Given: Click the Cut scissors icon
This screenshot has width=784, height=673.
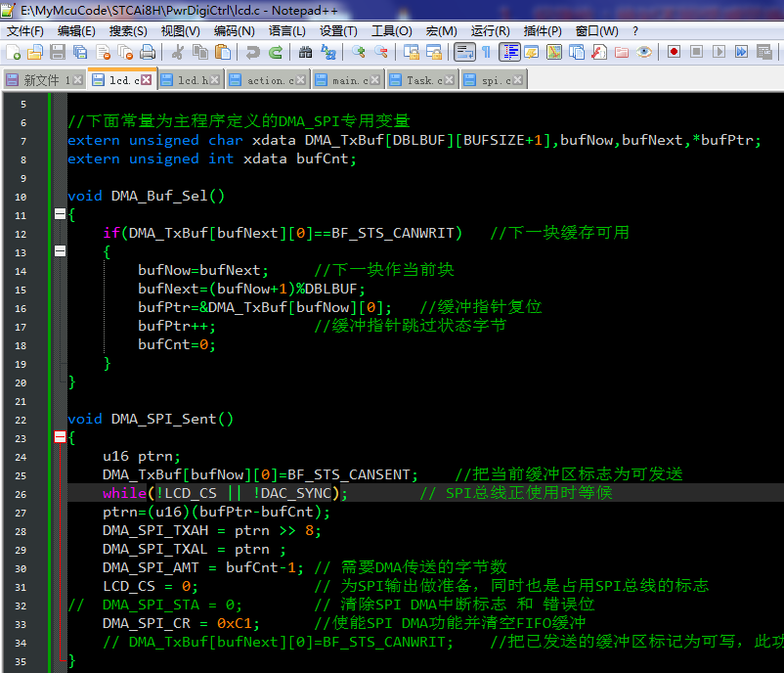Looking at the screenshot, I should pyautogui.click(x=178, y=52).
